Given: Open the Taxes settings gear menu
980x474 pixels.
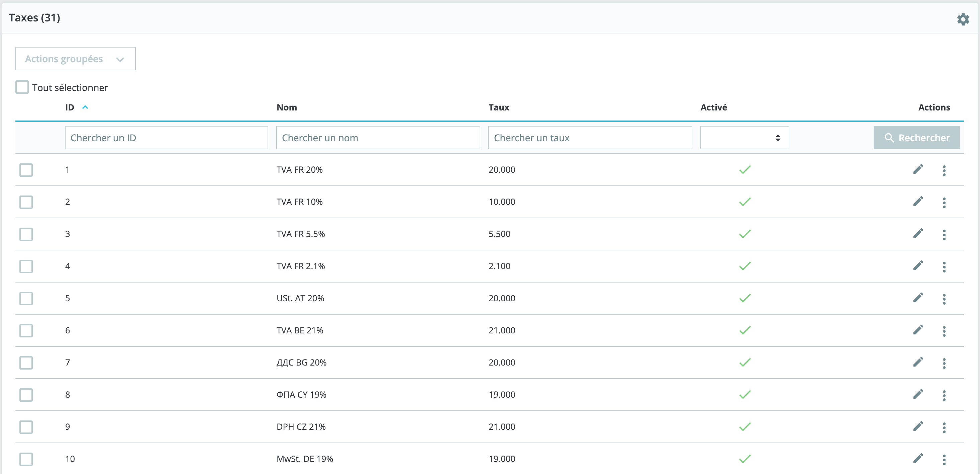Looking at the screenshot, I should pos(963,19).
